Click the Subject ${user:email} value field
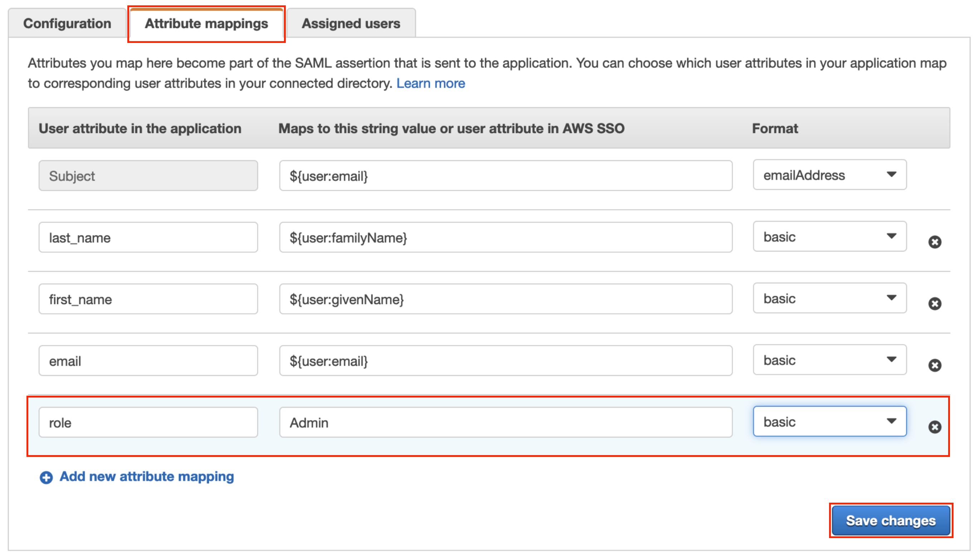 (x=505, y=176)
